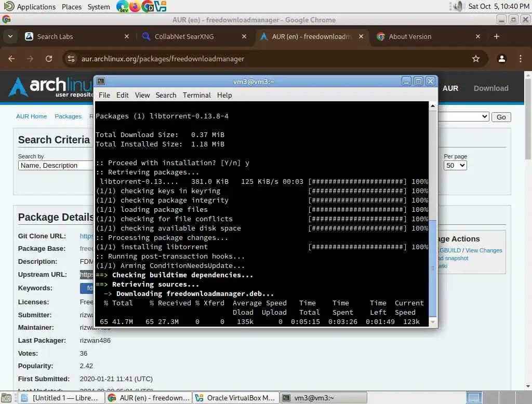Click Popularity value 2.42
This screenshot has height=404, width=532.
86,366
